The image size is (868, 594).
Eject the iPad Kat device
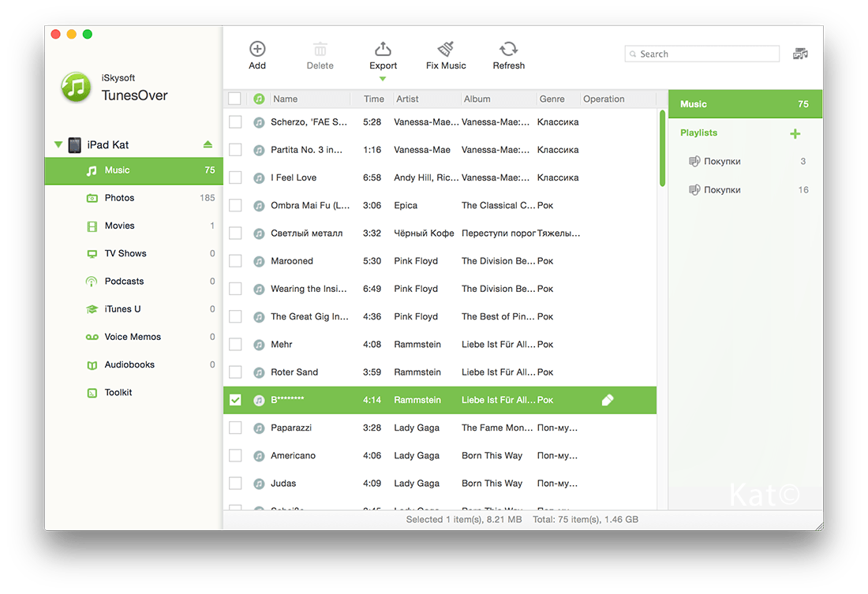(208, 144)
